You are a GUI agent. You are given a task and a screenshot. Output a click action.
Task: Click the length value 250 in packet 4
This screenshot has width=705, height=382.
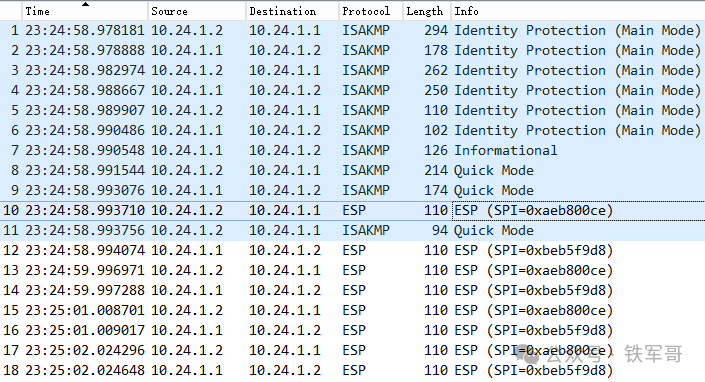click(x=436, y=90)
